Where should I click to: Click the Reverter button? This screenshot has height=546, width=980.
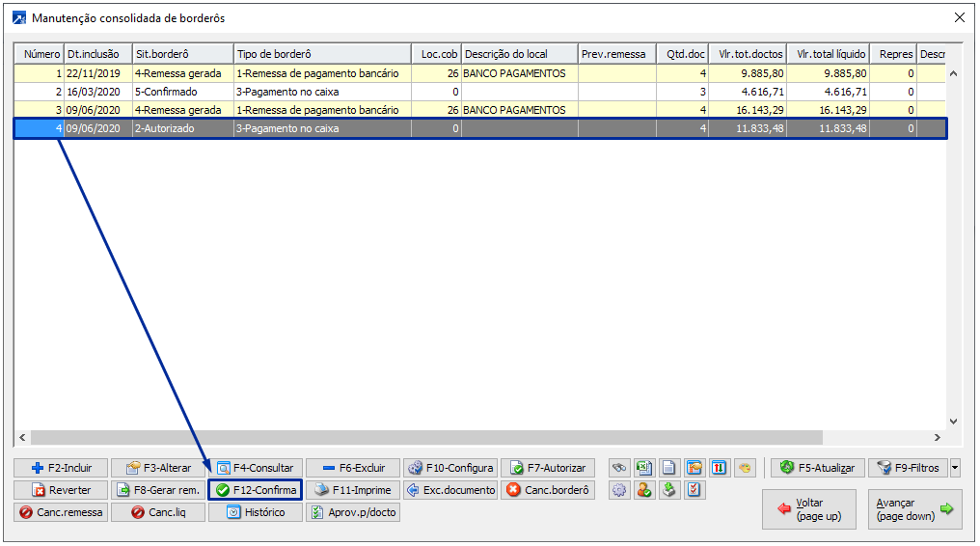[62, 490]
